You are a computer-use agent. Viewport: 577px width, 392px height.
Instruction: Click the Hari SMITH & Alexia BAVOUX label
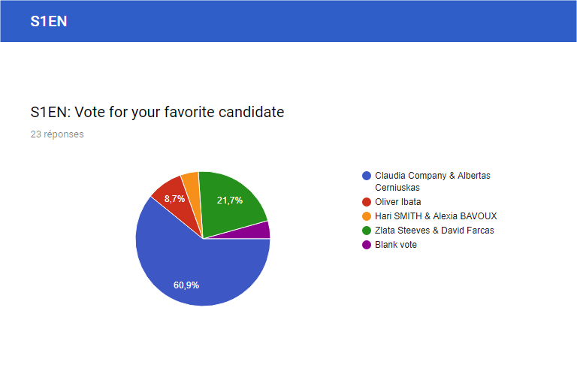[x=436, y=216]
